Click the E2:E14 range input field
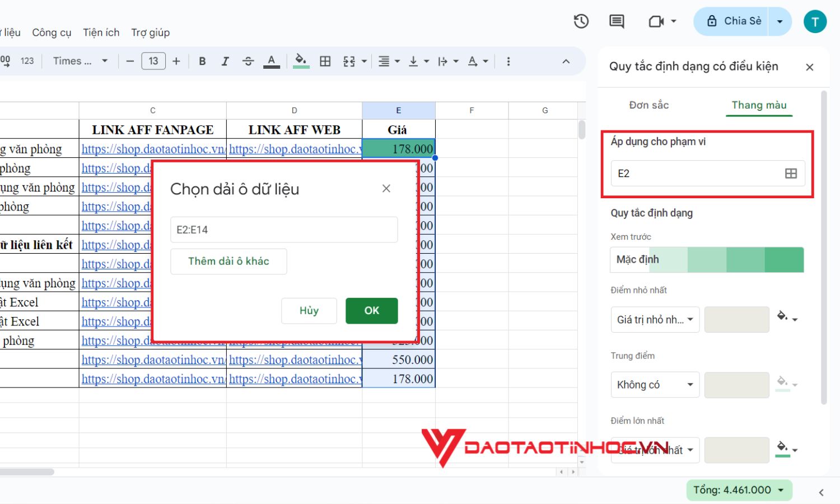The image size is (840, 504). 284,230
